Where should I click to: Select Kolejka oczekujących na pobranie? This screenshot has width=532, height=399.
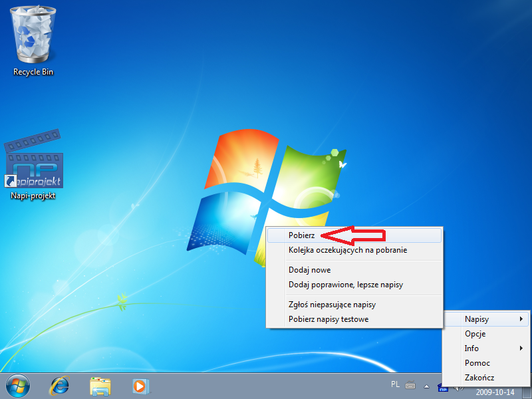(x=354, y=250)
